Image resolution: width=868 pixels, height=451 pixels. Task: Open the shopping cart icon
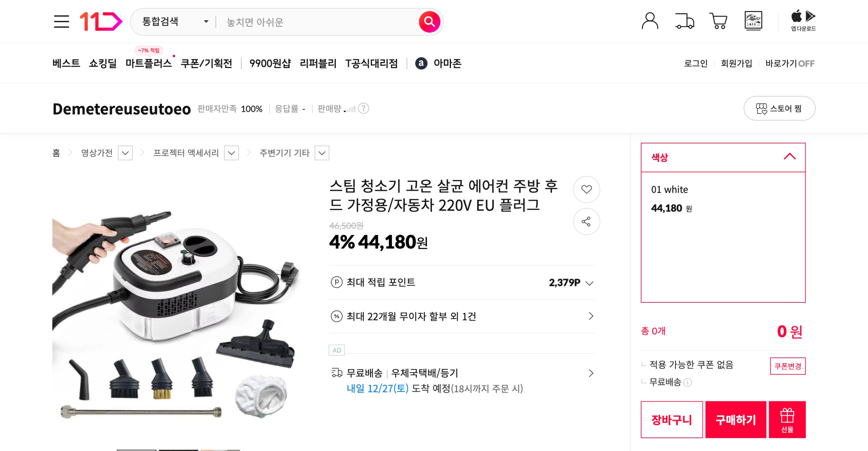click(x=719, y=22)
